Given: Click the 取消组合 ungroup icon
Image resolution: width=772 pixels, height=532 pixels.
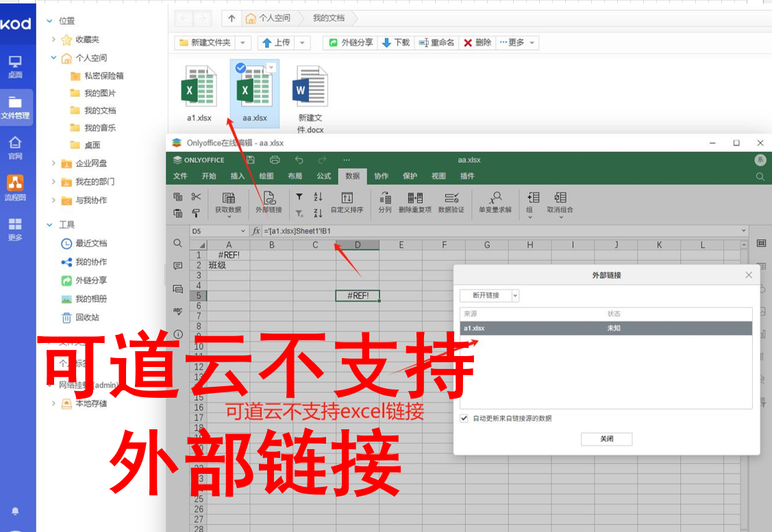Looking at the screenshot, I should point(560,204).
